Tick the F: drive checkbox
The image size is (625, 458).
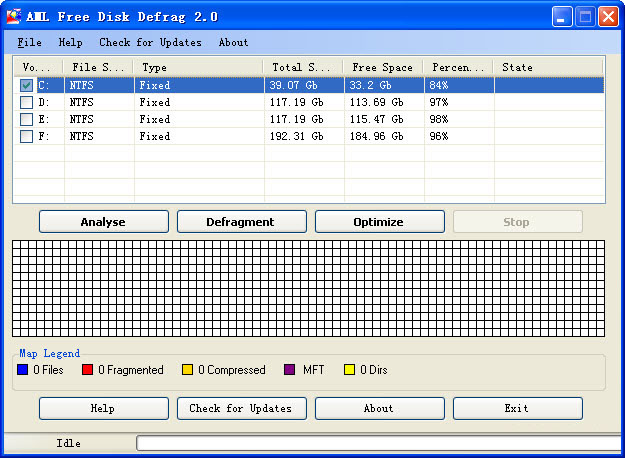point(26,137)
